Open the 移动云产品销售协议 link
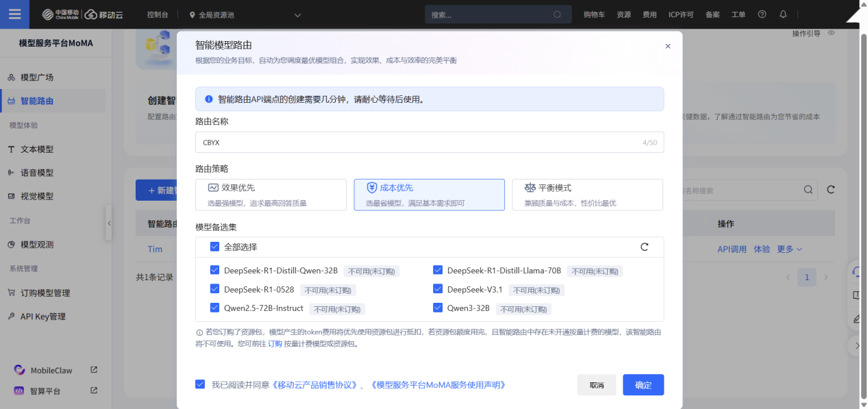 click(x=315, y=385)
